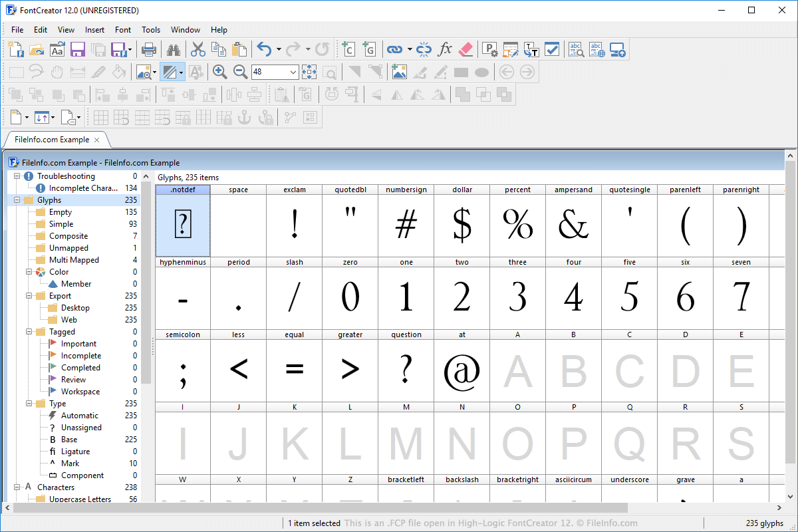Viewport: 798px width, 532px height.
Task: Close the FileInfo.com Example tab
Action: click(x=97, y=140)
